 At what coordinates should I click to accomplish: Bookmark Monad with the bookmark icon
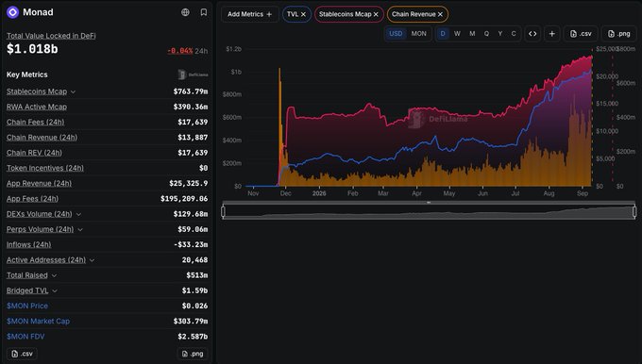coord(204,12)
